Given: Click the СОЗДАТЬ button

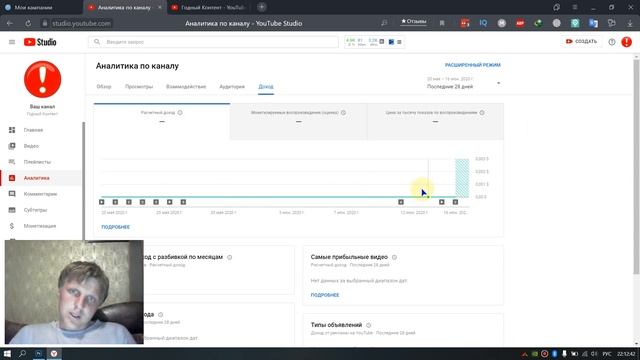Looking at the screenshot, I should click(581, 42).
